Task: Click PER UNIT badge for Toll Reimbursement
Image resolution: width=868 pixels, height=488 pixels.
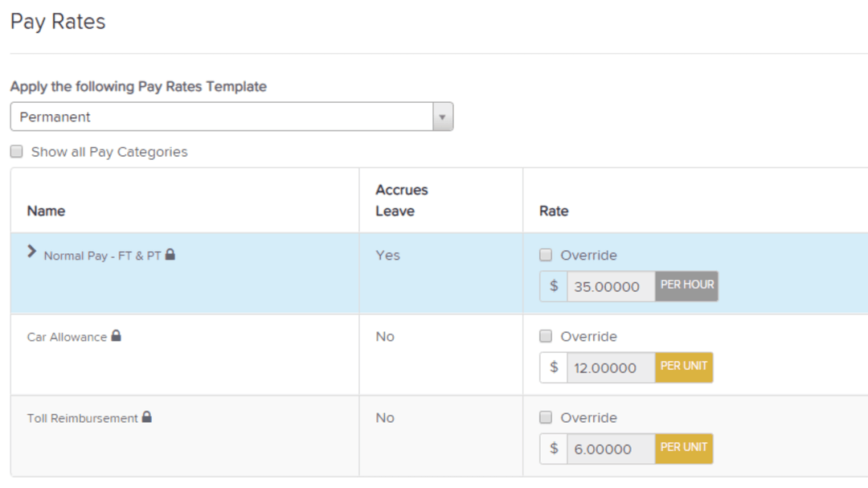Action: pos(684,449)
